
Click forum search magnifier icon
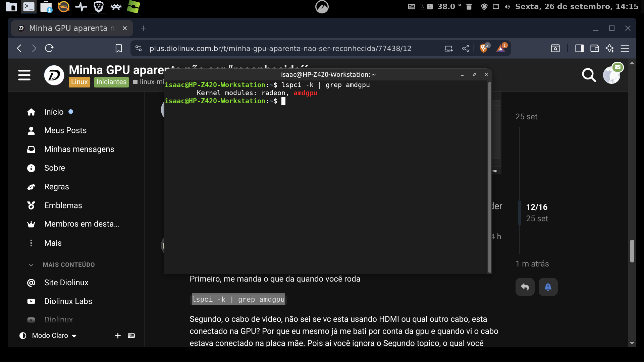(x=589, y=75)
